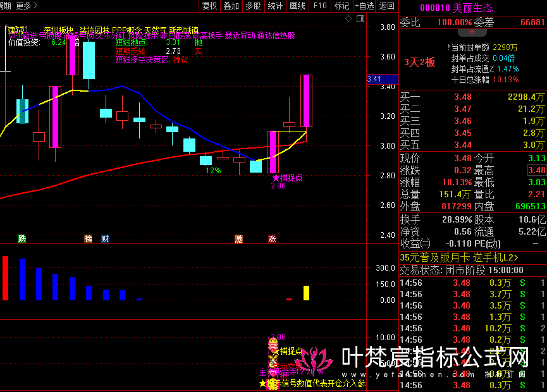Viewport: 547px width, 392px height.
Task: Select the 14:56 trade of 1.3万
Action: 472,317
